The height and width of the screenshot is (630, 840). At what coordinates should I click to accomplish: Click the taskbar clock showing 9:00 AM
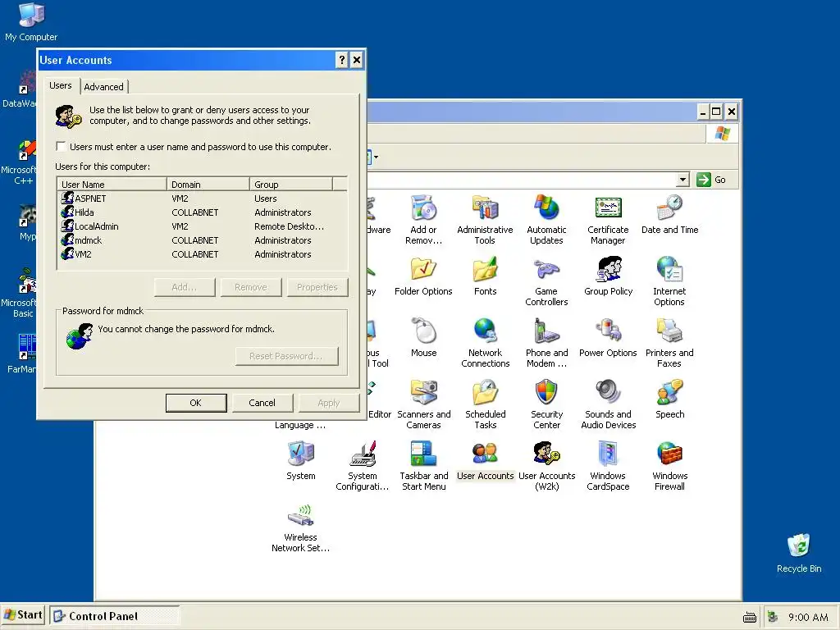(x=808, y=617)
